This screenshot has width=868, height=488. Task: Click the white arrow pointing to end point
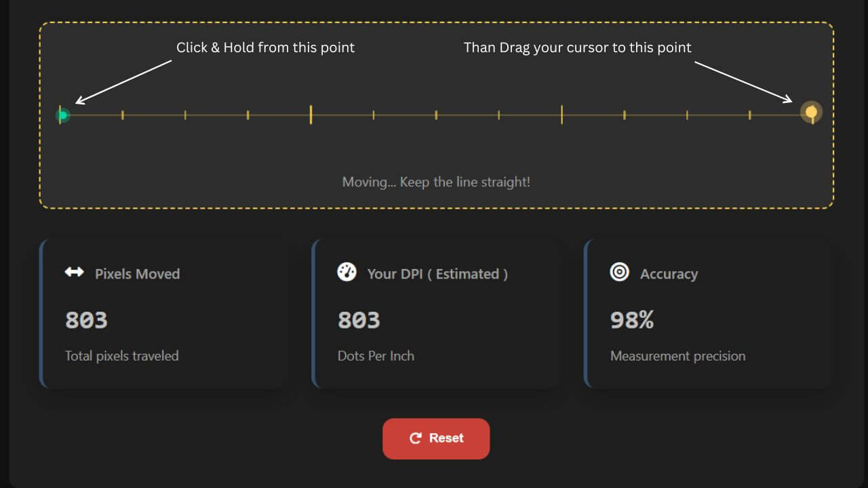tap(743, 82)
